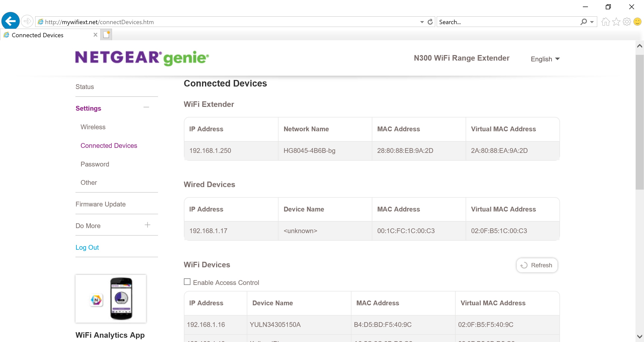Click the Do More menu item
The width and height of the screenshot is (644, 342).
point(88,226)
